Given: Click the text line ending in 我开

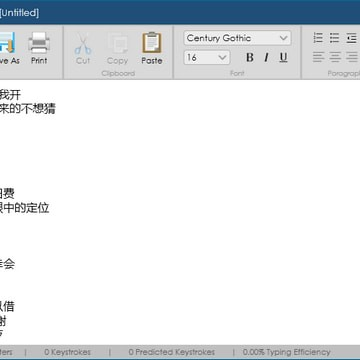Looking at the screenshot, I should (10, 95).
